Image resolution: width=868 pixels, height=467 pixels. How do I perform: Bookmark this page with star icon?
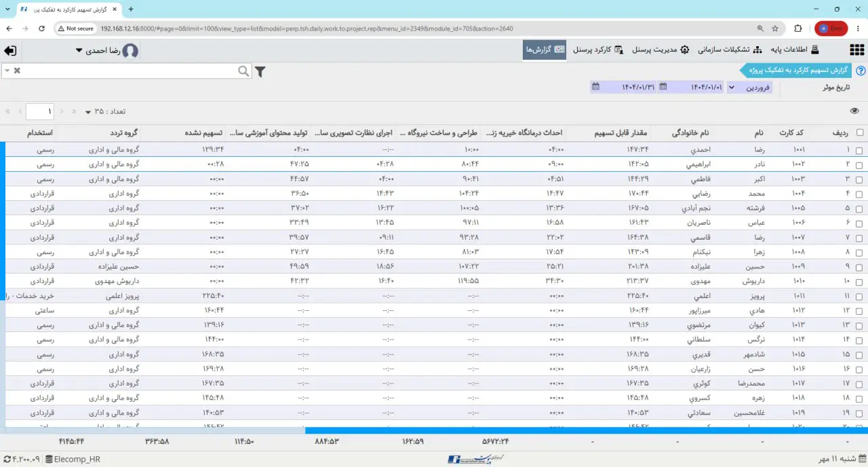click(775, 29)
